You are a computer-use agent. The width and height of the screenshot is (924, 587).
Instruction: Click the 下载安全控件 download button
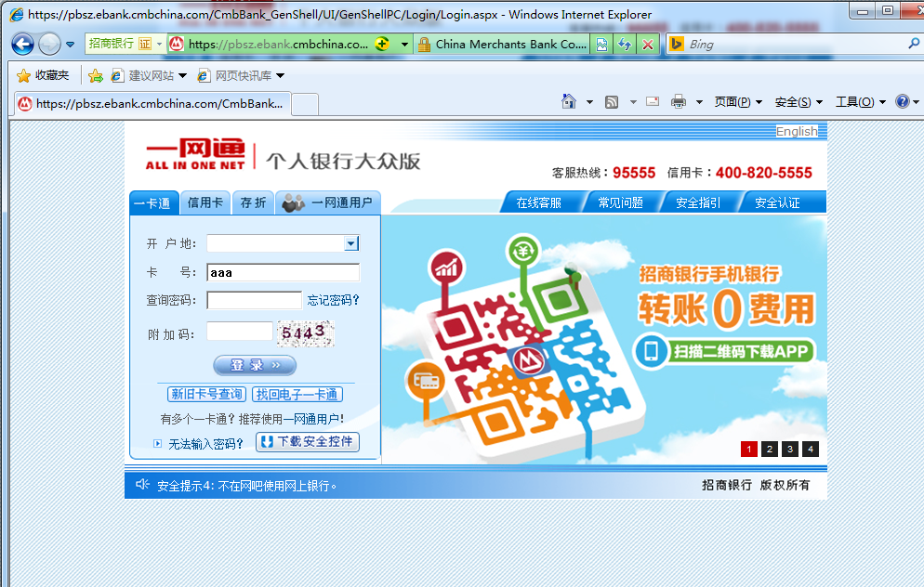(308, 441)
